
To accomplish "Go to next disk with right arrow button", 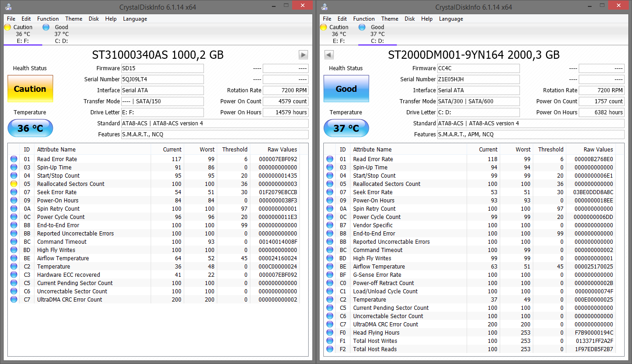I will pos(303,55).
